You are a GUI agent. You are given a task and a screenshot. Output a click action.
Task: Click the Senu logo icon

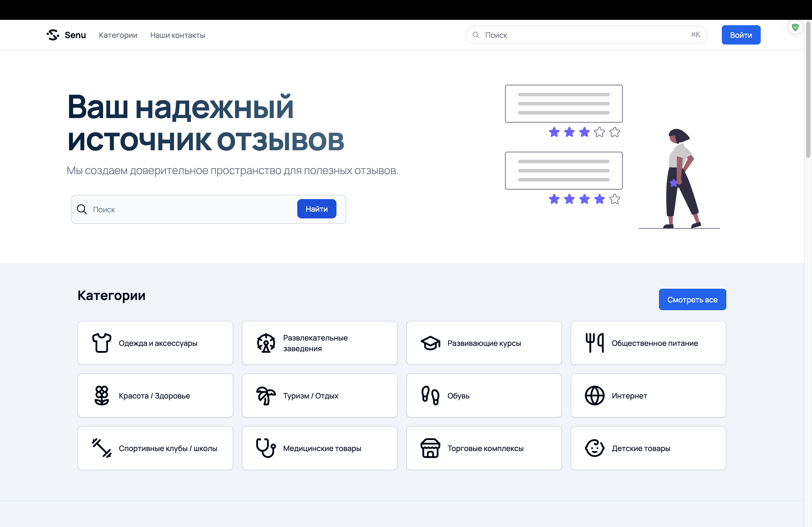tap(53, 35)
